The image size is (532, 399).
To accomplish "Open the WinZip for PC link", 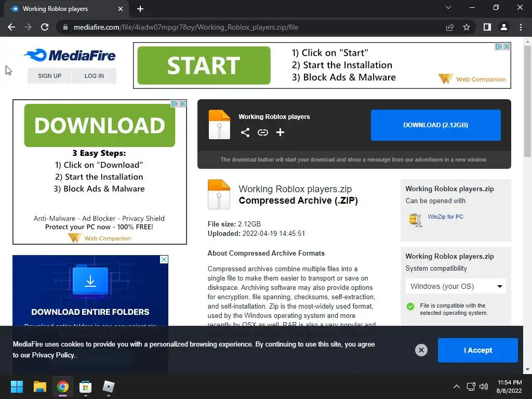I will (x=445, y=217).
